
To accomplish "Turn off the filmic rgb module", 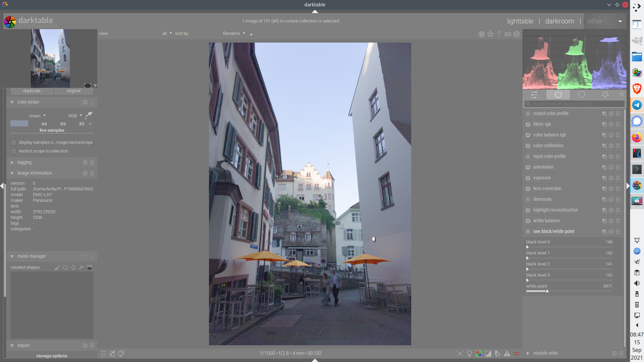I will pos(528,124).
